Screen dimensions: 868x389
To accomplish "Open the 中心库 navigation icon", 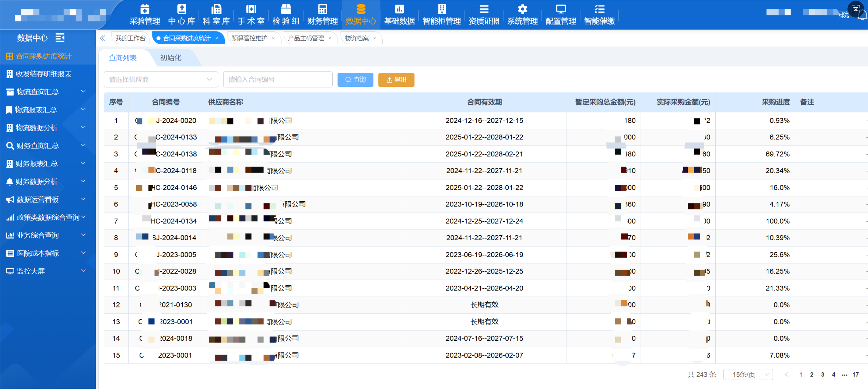I will tap(181, 9).
